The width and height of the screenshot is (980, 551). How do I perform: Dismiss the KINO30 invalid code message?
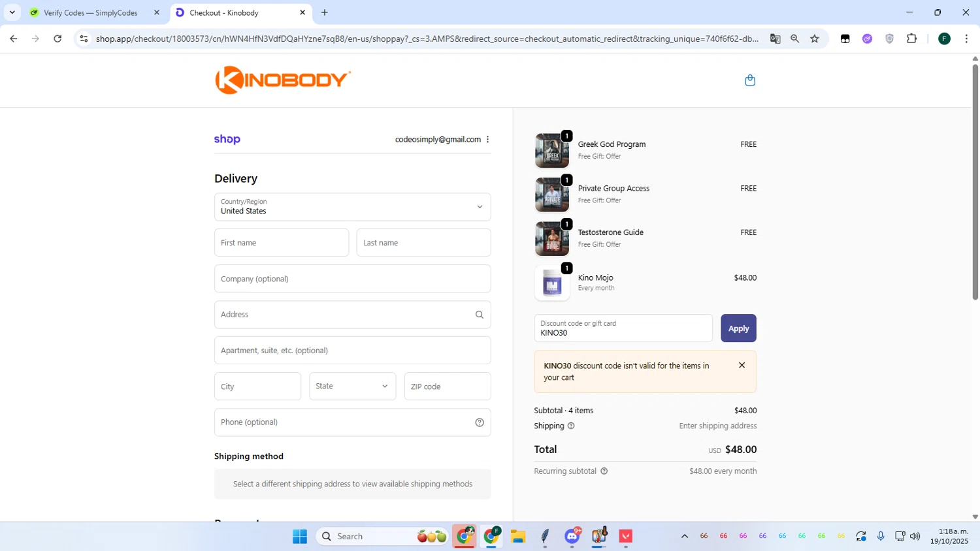[x=742, y=366]
